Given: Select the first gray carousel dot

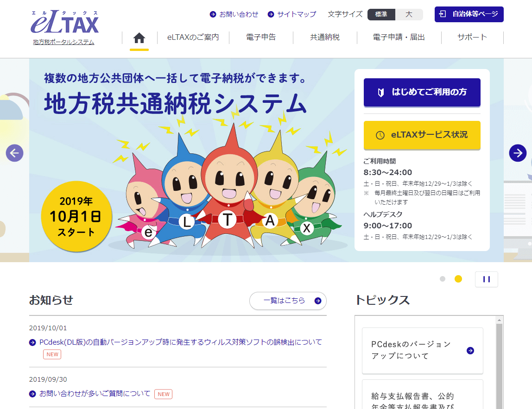Looking at the screenshot, I should tap(442, 279).
